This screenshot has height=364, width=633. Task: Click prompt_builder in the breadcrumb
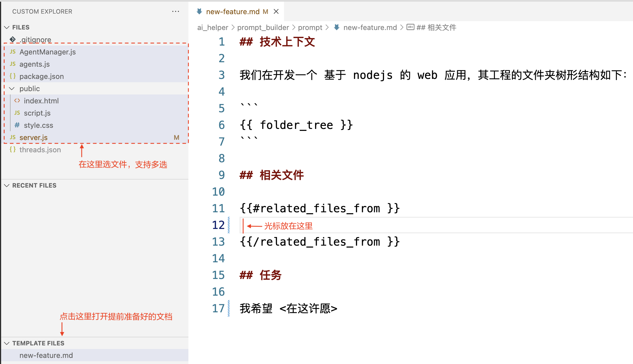click(x=263, y=28)
